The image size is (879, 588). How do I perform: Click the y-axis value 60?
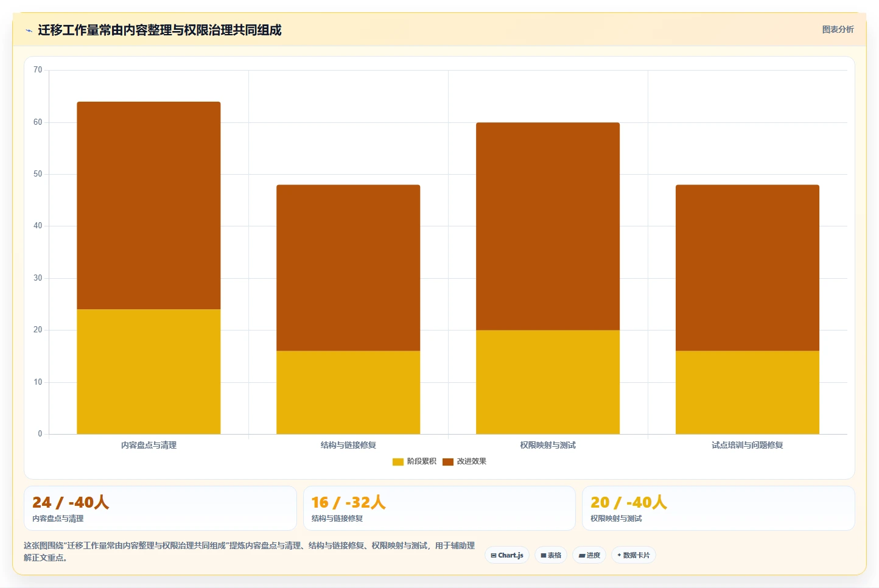point(38,122)
